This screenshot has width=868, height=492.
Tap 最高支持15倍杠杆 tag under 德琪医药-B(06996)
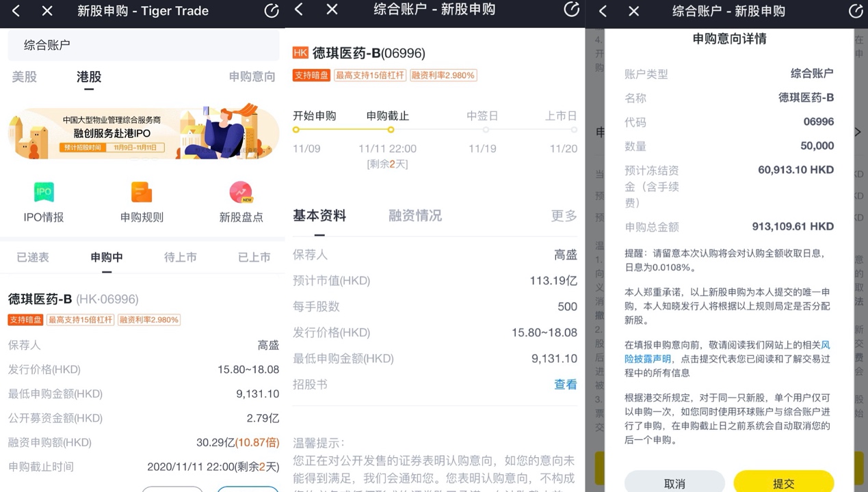(x=370, y=75)
